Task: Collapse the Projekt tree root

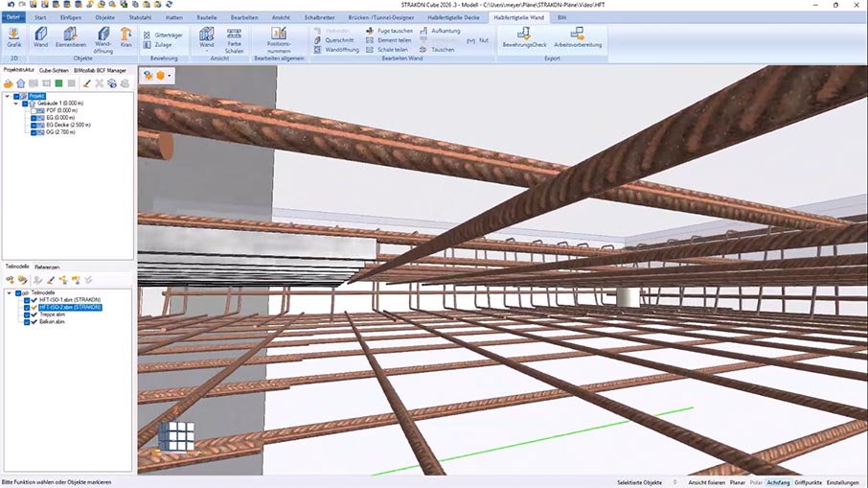Action: (x=8, y=96)
